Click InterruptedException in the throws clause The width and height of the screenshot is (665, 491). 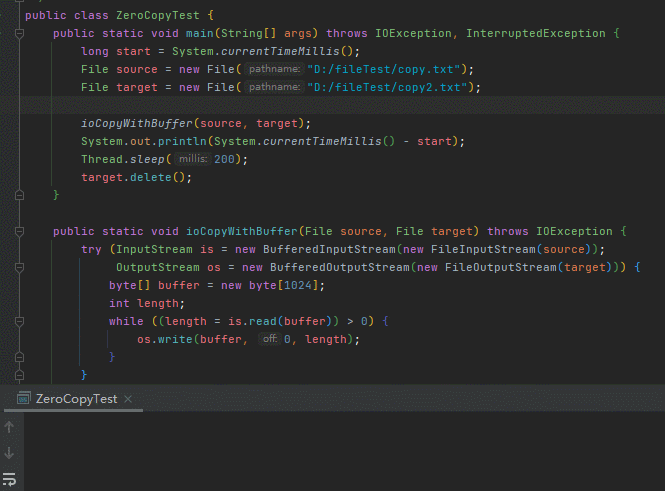pos(536,33)
